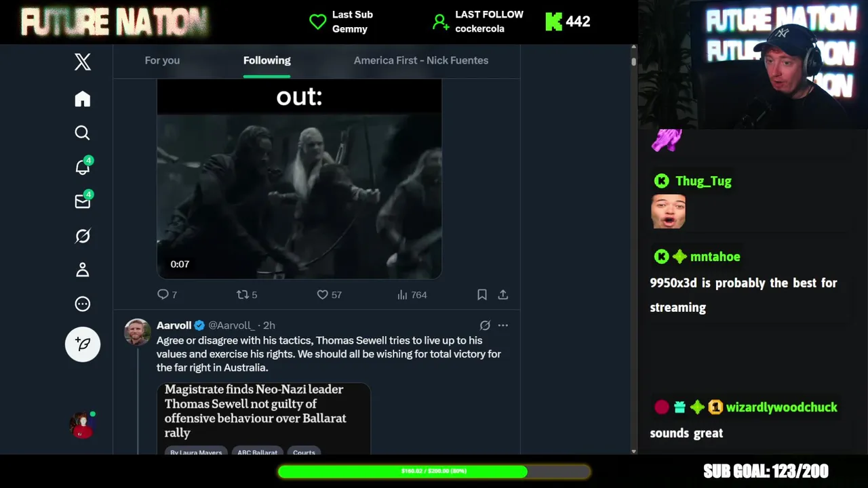The width and height of the screenshot is (868, 488).
Task: Click the Last Follow person icon
Action: tap(441, 22)
